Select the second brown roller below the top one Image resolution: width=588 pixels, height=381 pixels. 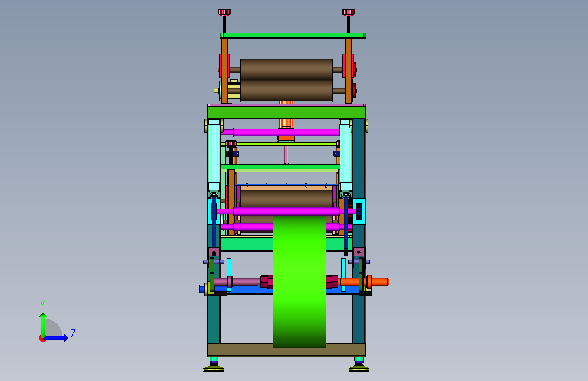click(x=286, y=90)
